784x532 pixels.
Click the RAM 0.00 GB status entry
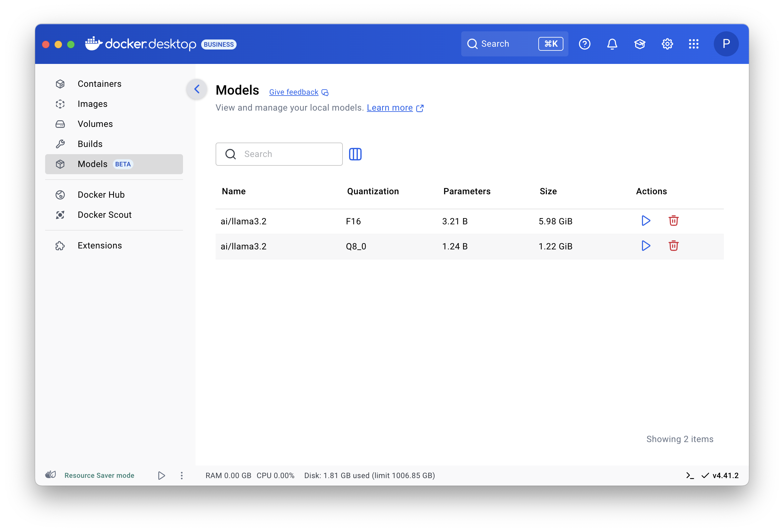point(228,476)
